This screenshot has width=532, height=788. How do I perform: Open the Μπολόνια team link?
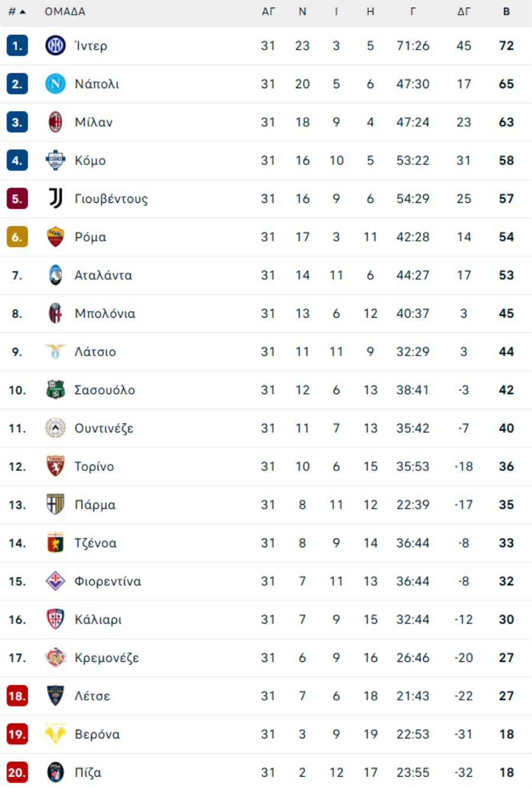pyautogui.click(x=105, y=314)
